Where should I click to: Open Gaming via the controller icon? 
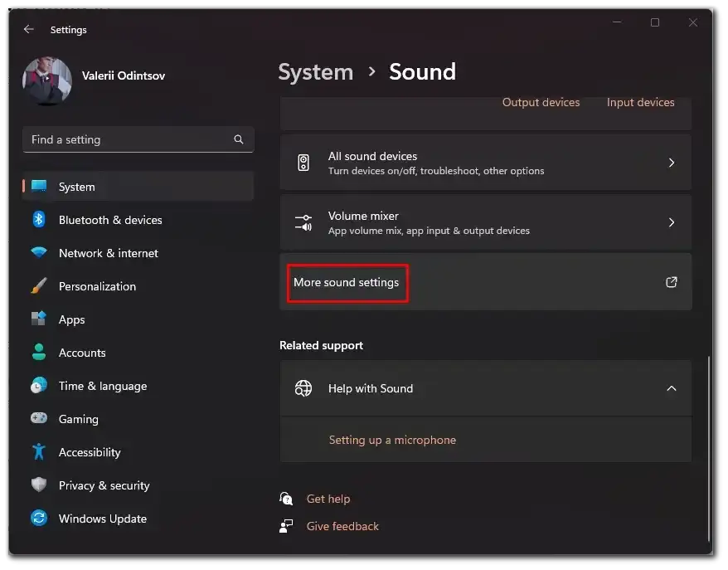[x=39, y=419]
